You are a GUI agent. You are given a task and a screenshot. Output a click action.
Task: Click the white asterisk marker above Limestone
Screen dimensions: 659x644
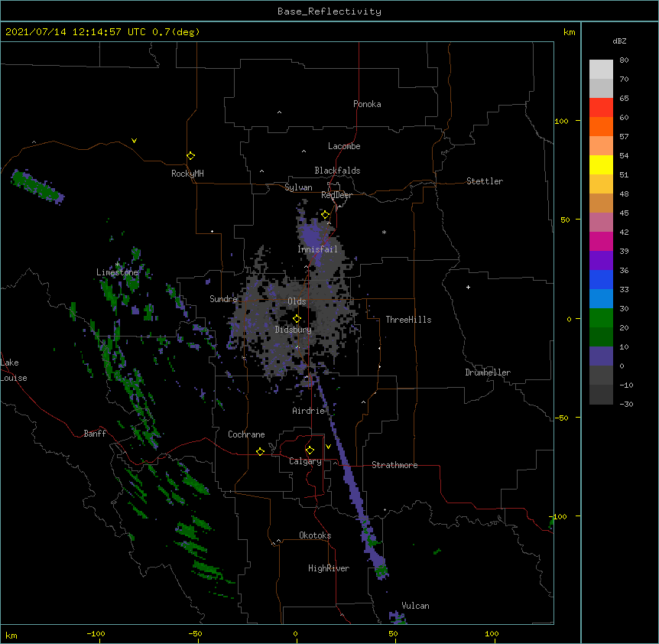tap(117, 265)
